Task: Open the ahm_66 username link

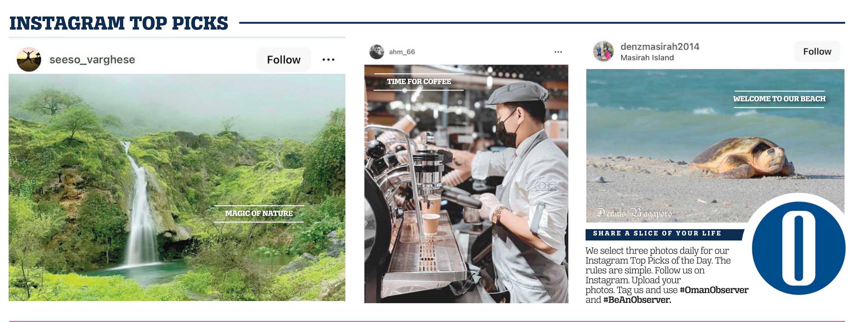Action: click(402, 52)
